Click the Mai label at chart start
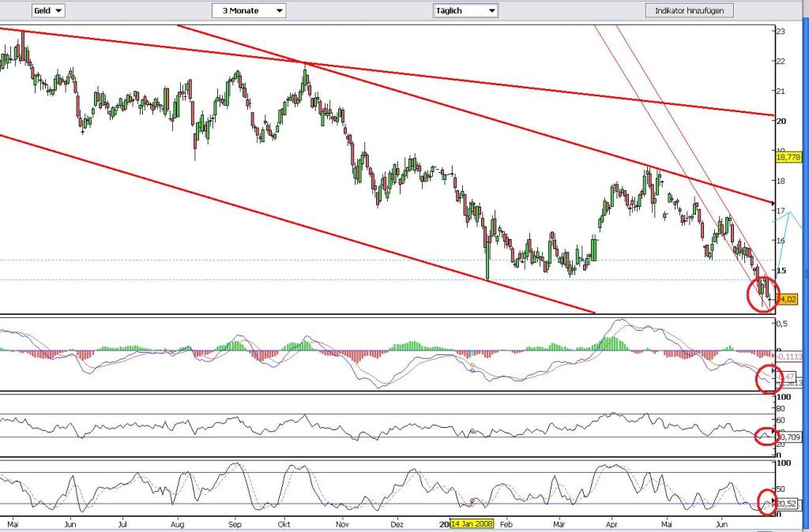The height and width of the screenshot is (532, 809). coord(13,524)
